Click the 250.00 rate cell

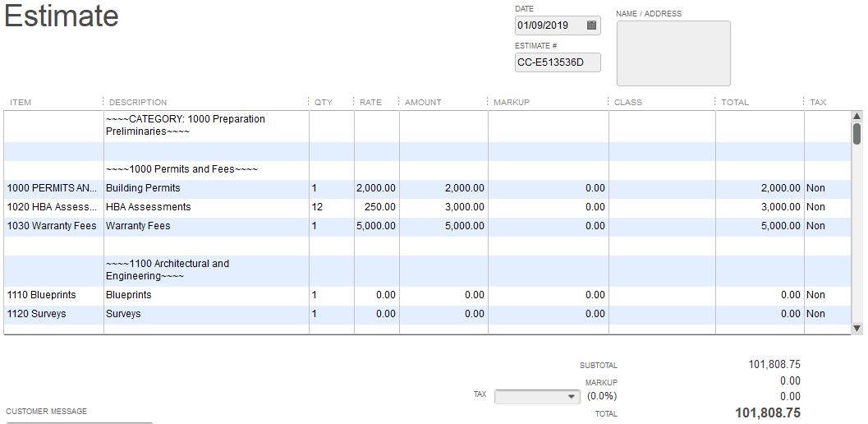click(377, 207)
